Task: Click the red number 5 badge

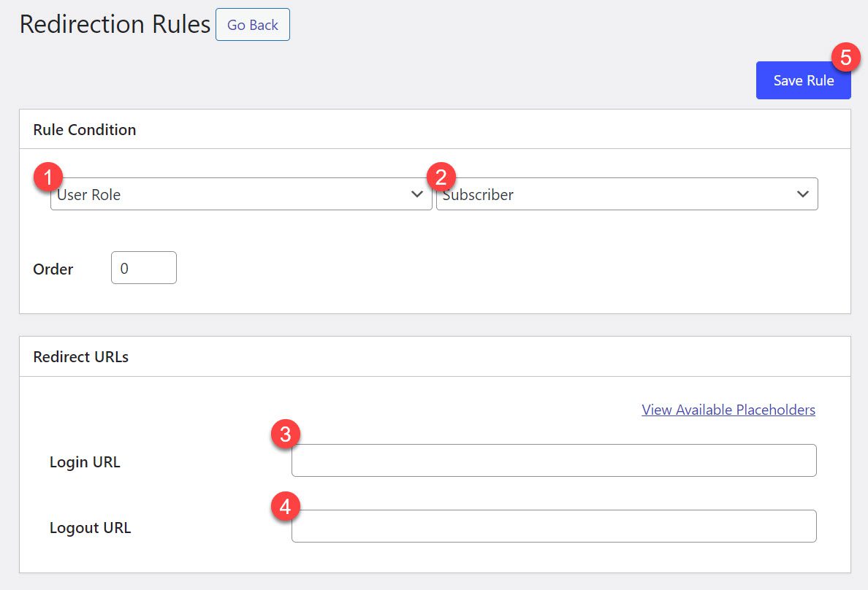Action: [x=845, y=58]
